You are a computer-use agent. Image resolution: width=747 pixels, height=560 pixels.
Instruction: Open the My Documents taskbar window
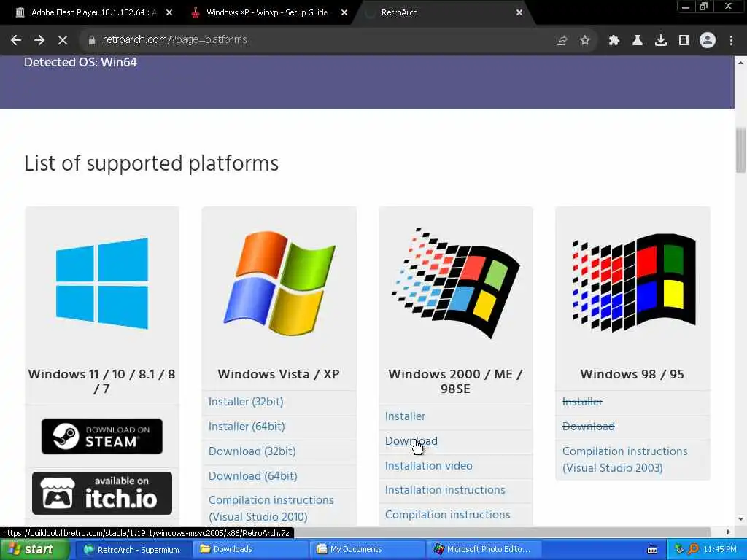pos(368,550)
